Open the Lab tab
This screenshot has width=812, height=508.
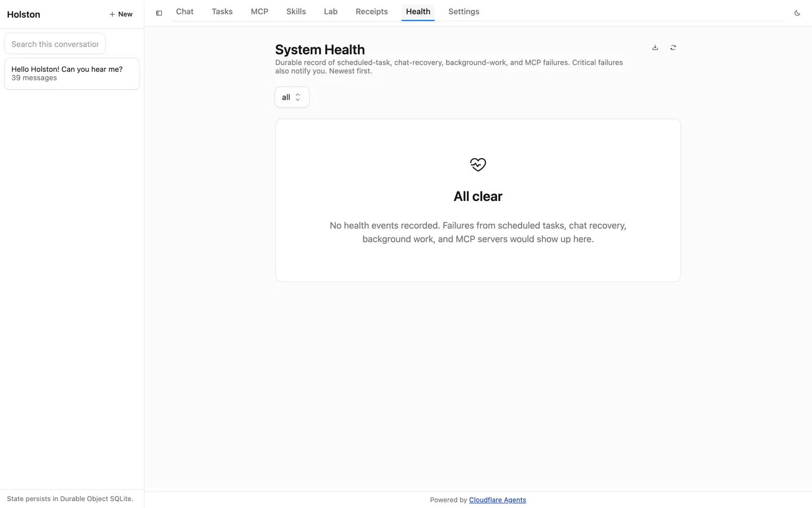(x=331, y=11)
